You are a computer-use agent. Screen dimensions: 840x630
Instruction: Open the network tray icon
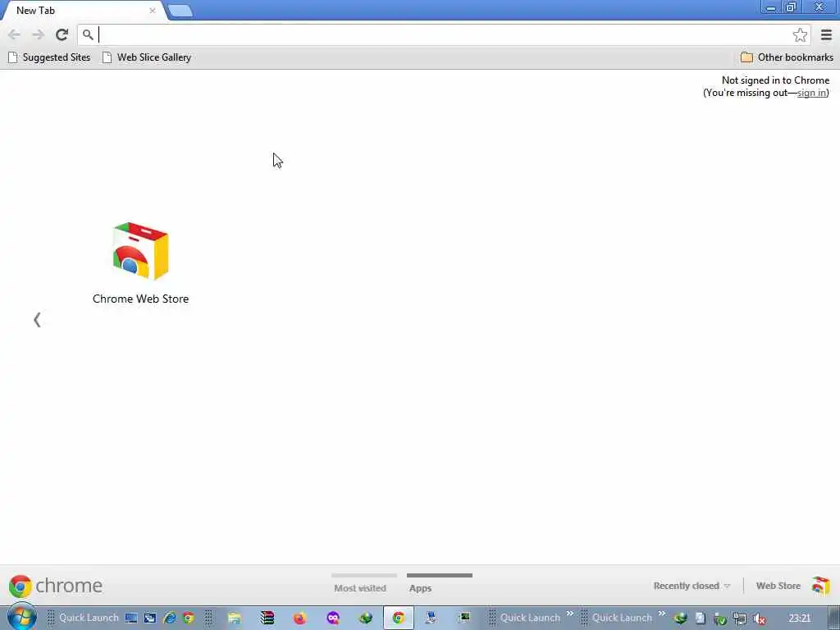coord(740,619)
